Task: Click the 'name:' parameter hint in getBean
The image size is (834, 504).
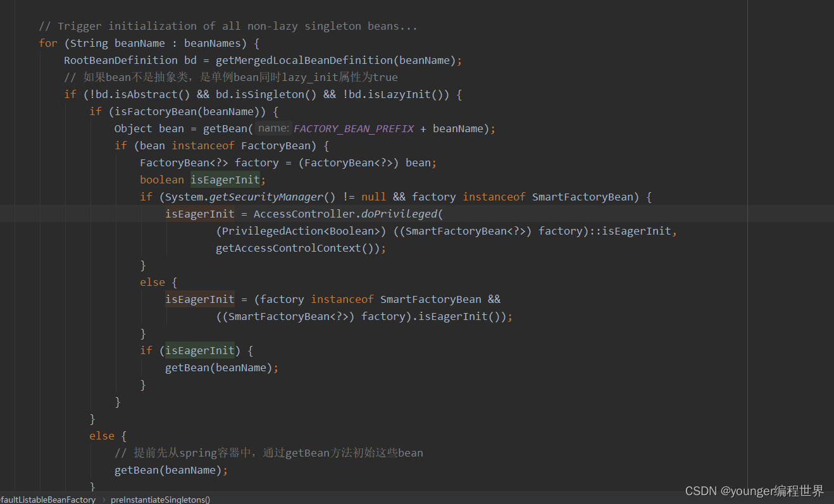Action: click(x=274, y=128)
